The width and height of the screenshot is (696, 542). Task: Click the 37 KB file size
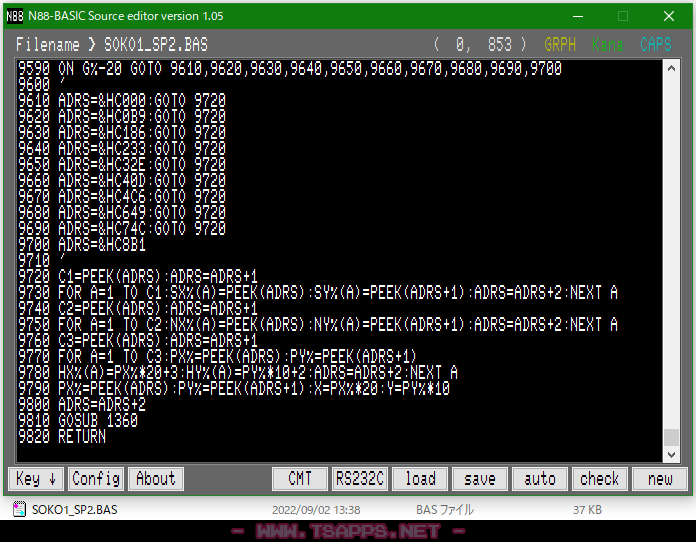[587, 510]
